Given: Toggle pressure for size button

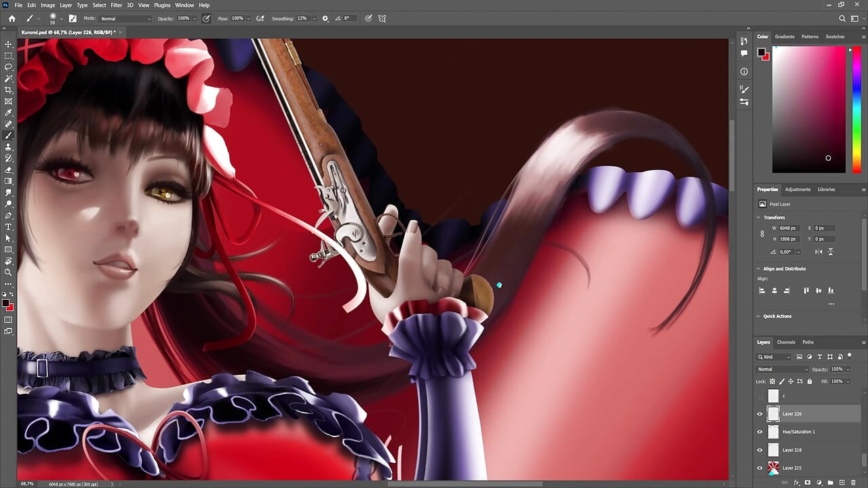Looking at the screenshot, I should (x=368, y=18).
